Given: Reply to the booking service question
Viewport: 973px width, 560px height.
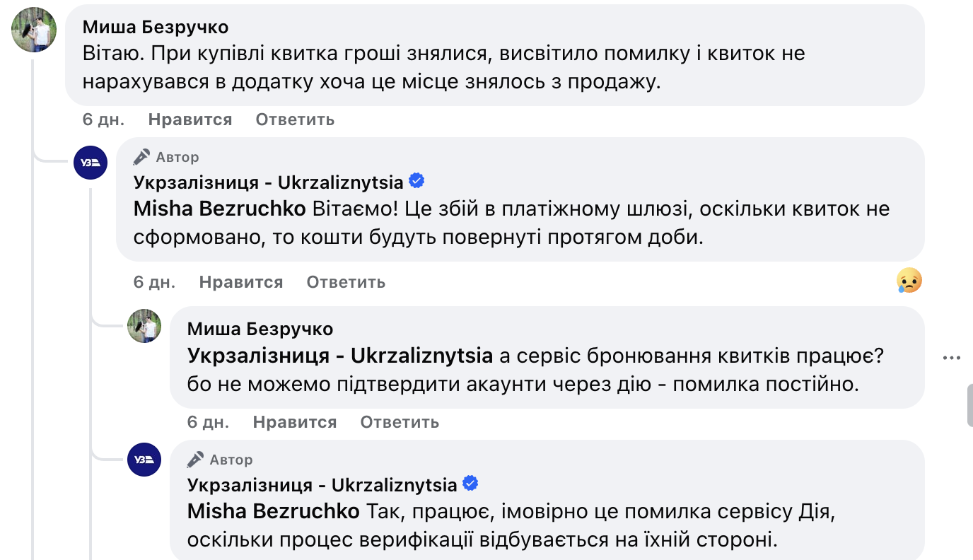Looking at the screenshot, I should pos(400,422).
